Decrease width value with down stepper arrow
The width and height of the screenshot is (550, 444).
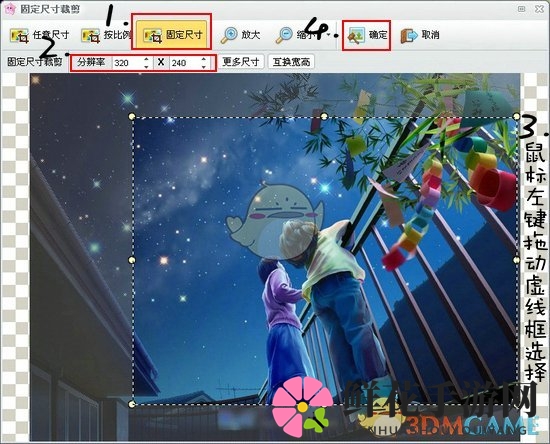146,66
